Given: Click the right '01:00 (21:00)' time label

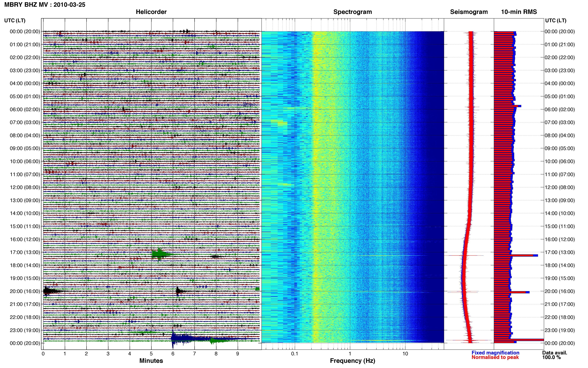Looking at the screenshot, I should click(560, 45).
